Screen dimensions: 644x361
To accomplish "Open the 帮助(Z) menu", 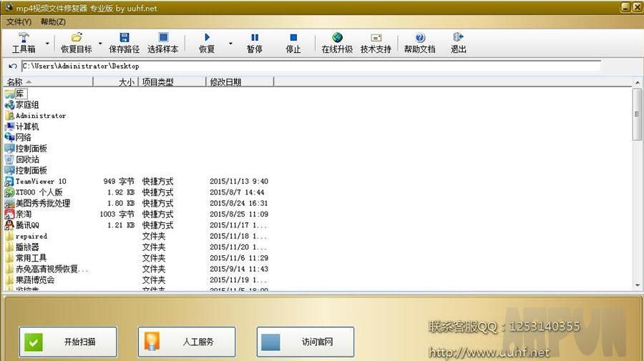I will pyautogui.click(x=53, y=21).
